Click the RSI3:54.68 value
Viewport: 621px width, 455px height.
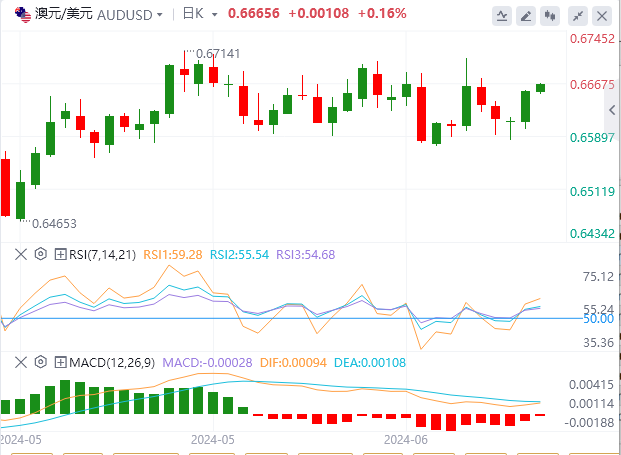(305, 255)
